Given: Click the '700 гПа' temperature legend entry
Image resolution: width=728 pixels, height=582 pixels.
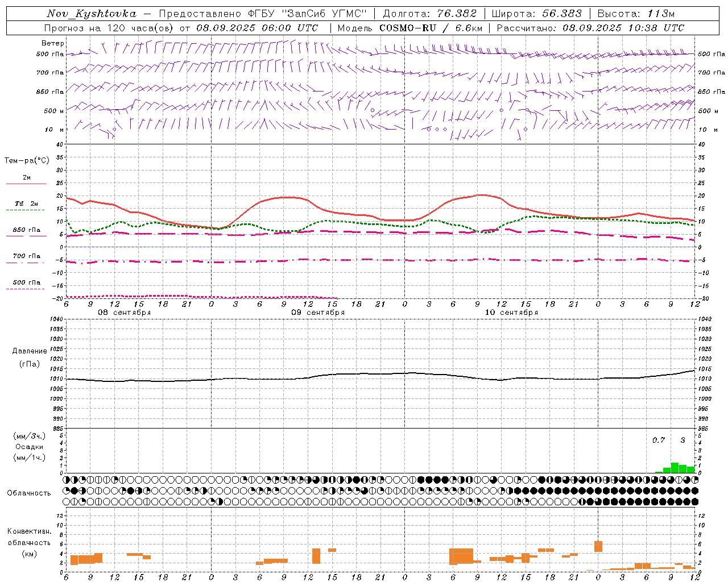Looking at the screenshot, I should tap(27, 256).
